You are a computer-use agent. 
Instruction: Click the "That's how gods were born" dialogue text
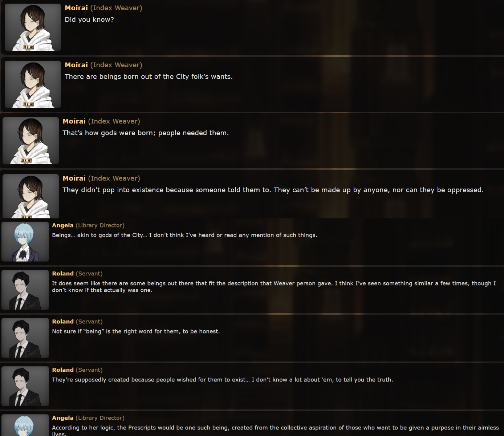146,133
